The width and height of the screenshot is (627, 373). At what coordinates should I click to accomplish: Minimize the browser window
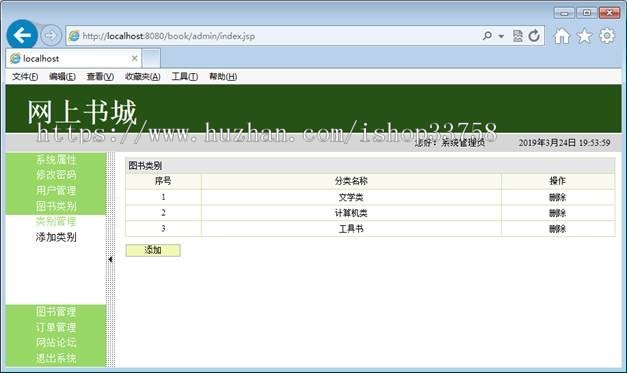point(564,13)
